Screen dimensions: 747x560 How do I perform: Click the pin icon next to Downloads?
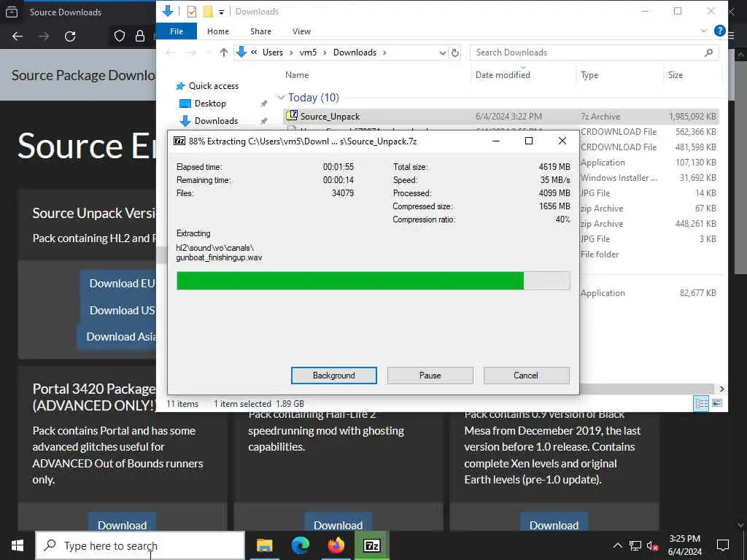[x=263, y=121]
